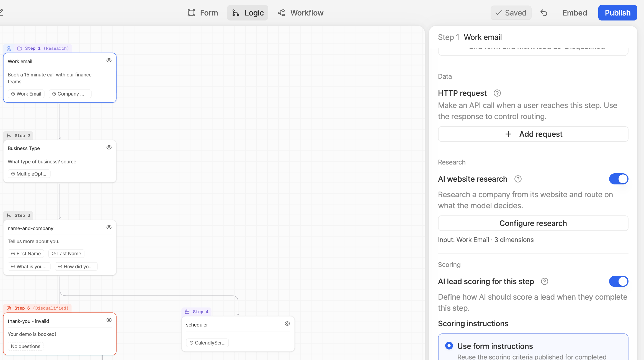Viewport: 644px width, 360px height.
Task: Select the Work Email field chip
Action: [x=26, y=94]
